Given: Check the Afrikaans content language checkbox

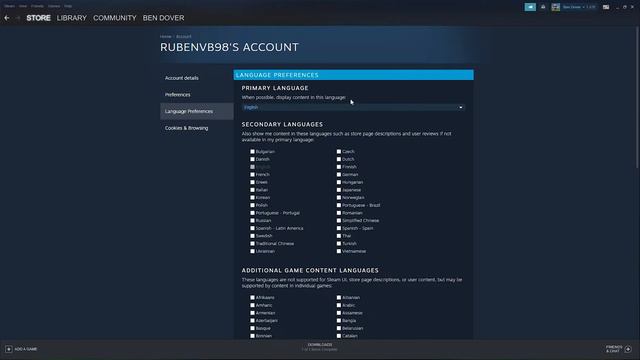Looking at the screenshot, I should pyautogui.click(x=252, y=298).
